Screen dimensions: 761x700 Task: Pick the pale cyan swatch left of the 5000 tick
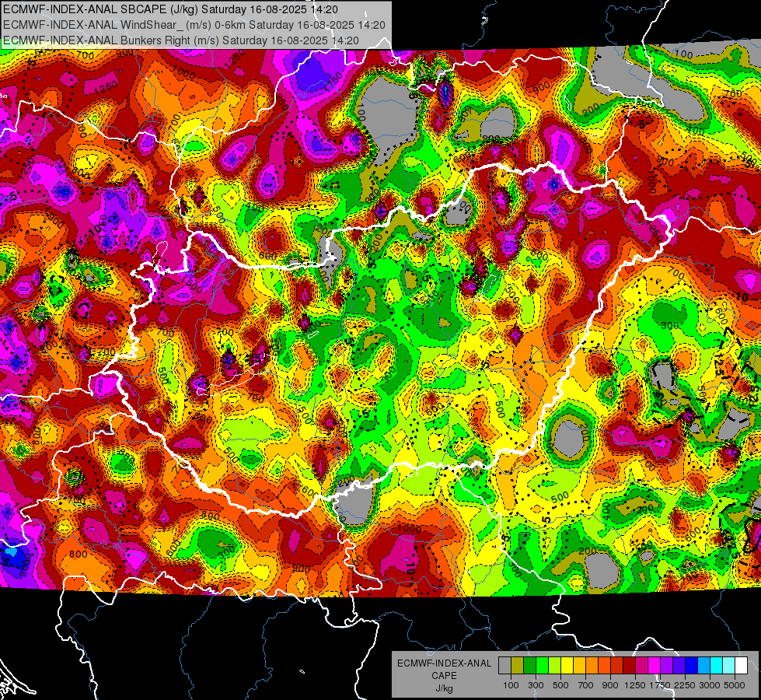[729, 666]
